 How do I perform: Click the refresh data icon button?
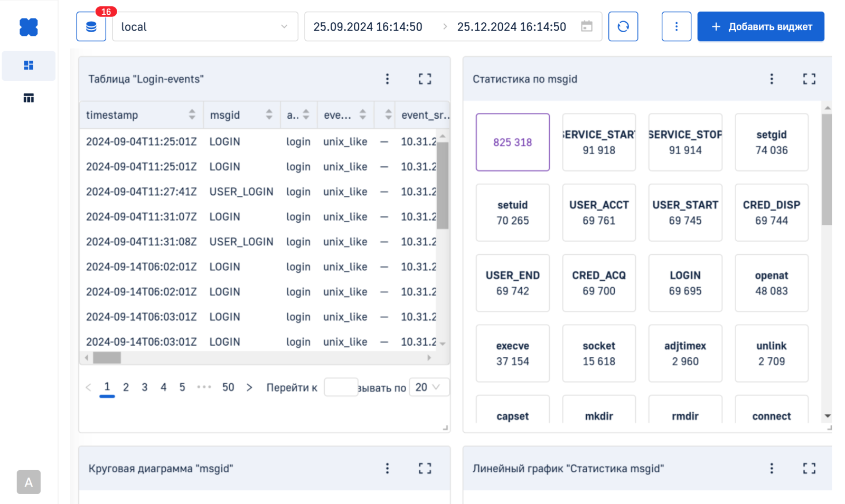click(x=623, y=27)
